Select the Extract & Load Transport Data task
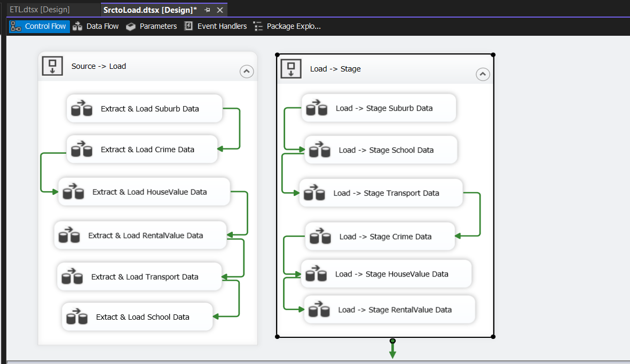This screenshot has height=364, width=630. pyautogui.click(x=145, y=277)
